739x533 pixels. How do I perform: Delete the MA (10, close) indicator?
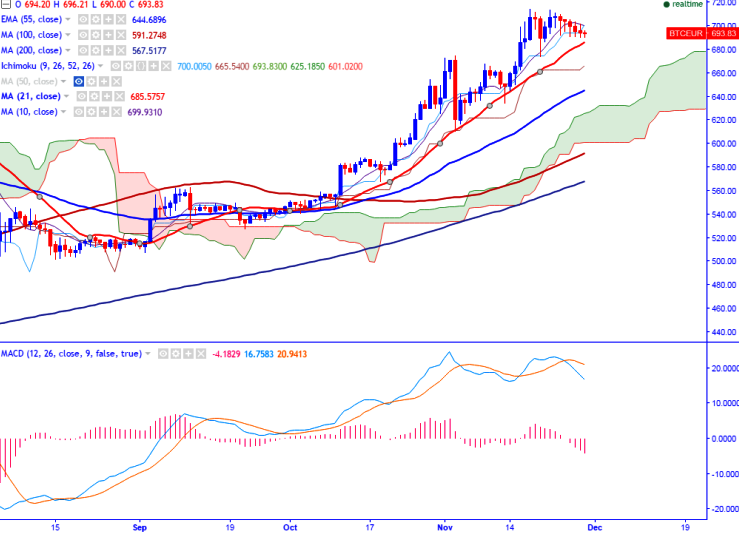tap(117, 112)
